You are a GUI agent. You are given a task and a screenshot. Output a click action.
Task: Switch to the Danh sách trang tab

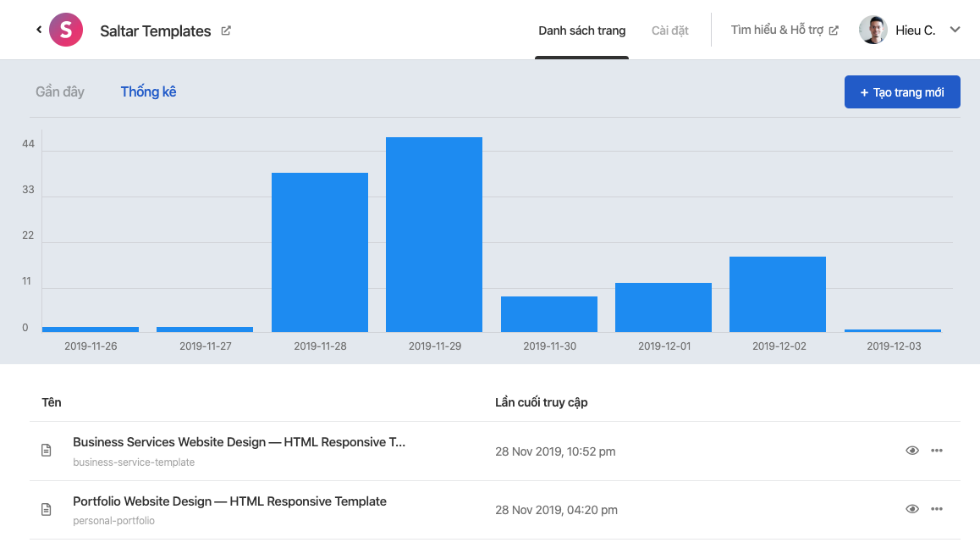click(x=582, y=30)
